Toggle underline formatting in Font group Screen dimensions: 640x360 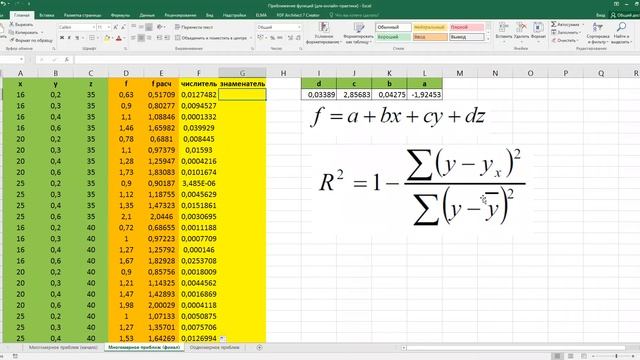[x=77, y=38]
